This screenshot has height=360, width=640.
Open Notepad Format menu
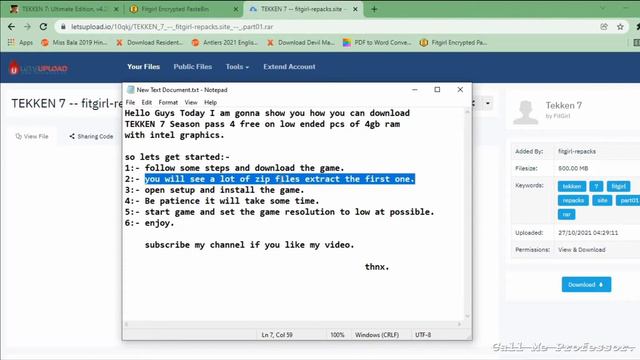click(168, 102)
